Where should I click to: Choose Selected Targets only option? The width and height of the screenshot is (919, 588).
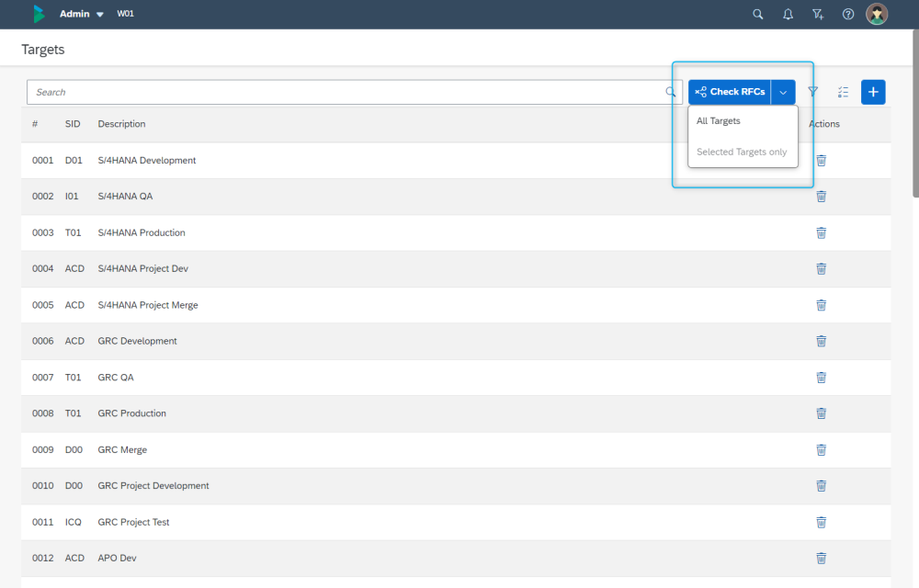(x=743, y=152)
